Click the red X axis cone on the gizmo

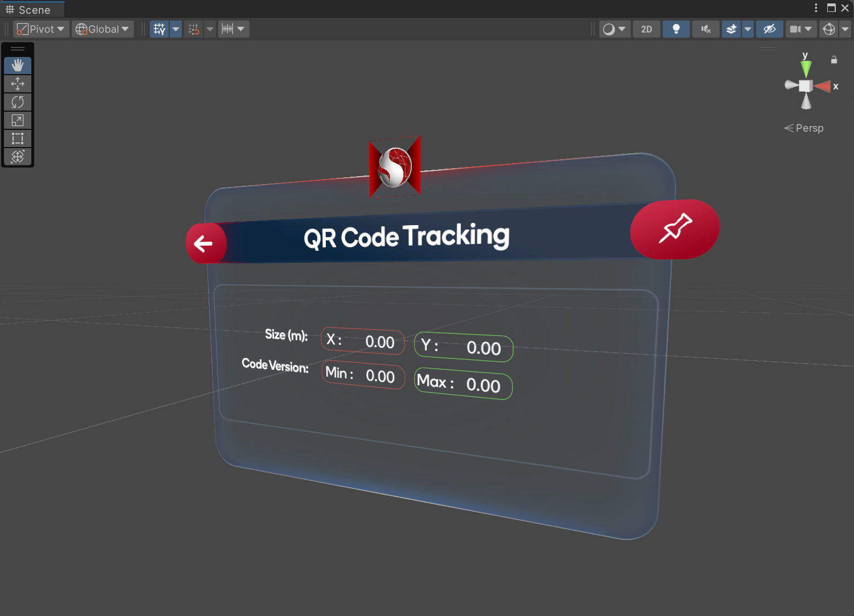pyautogui.click(x=823, y=87)
